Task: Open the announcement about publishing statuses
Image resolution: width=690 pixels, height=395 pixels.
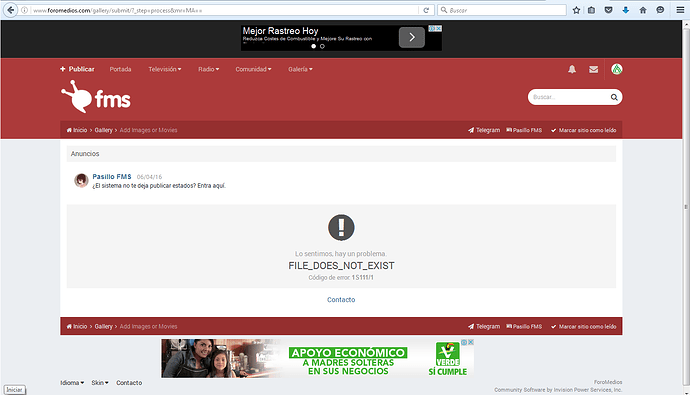Action: pyautogui.click(x=159, y=186)
